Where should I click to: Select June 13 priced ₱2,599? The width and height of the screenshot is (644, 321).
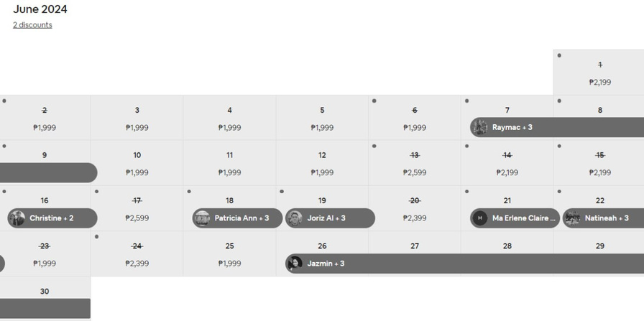point(415,163)
